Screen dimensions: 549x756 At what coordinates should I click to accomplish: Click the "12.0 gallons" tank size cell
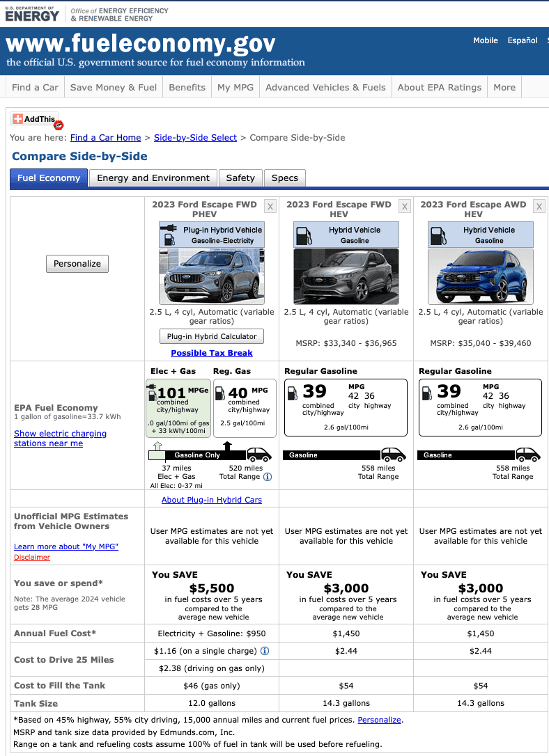tap(212, 703)
